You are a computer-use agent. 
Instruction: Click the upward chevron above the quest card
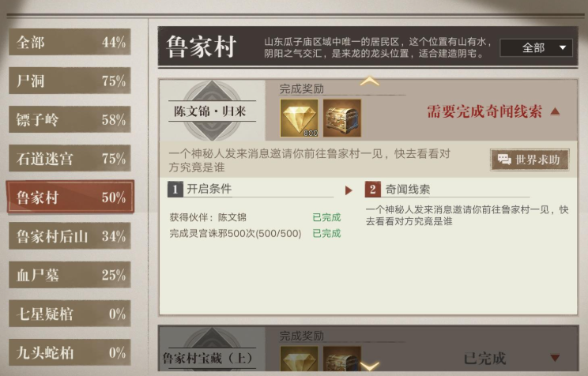pos(370,81)
